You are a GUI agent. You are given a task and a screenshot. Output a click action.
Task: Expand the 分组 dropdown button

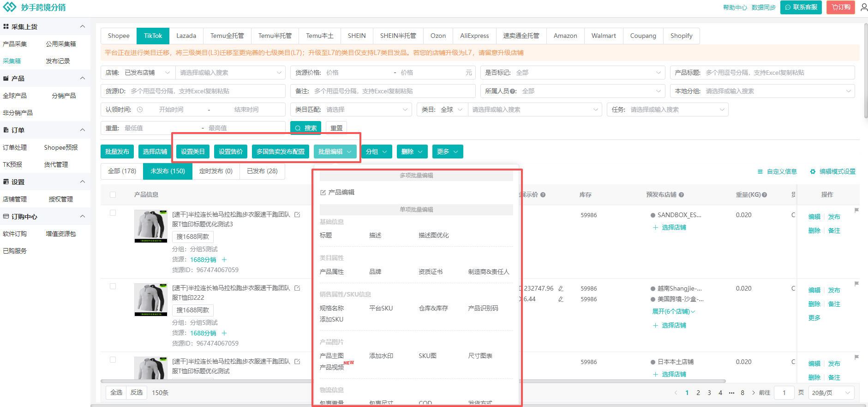pos(377,152)
